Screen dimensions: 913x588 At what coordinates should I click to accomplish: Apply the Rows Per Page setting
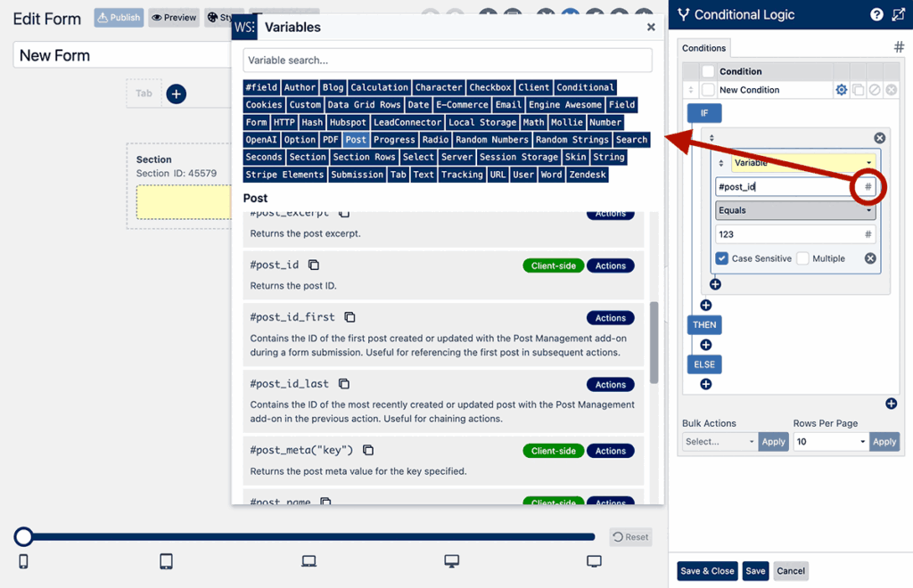pyautogui.click(x=884, y=441)
